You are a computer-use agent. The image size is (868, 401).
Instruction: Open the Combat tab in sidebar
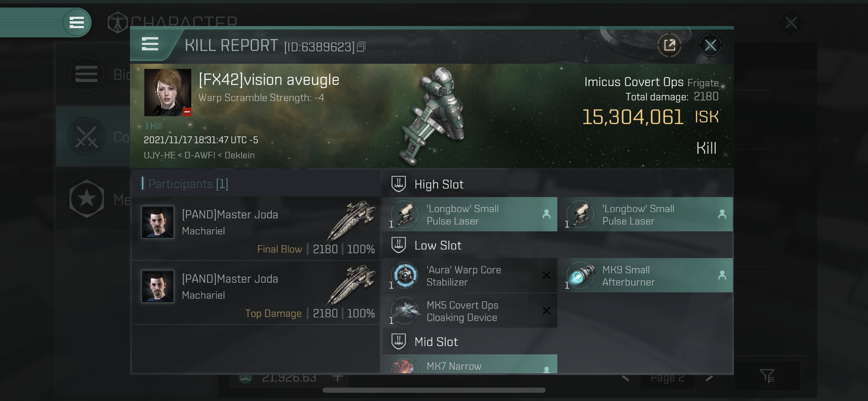coord(93,136)
